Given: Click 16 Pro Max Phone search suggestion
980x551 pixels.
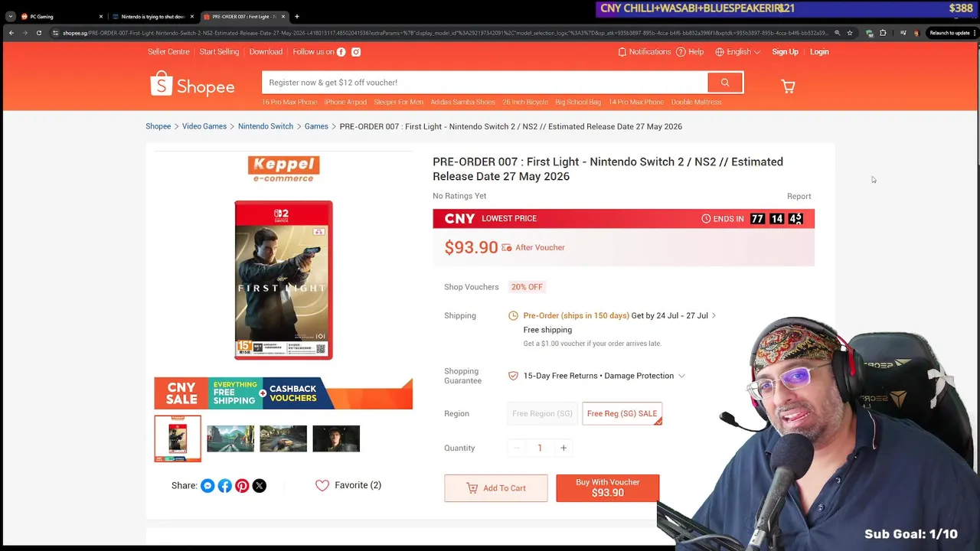Looking at the screenshot, I should click(289, 103).
